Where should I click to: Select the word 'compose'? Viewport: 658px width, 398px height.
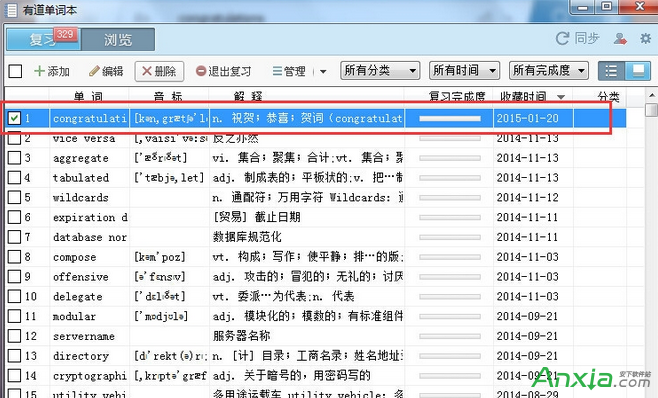[74, 257]
